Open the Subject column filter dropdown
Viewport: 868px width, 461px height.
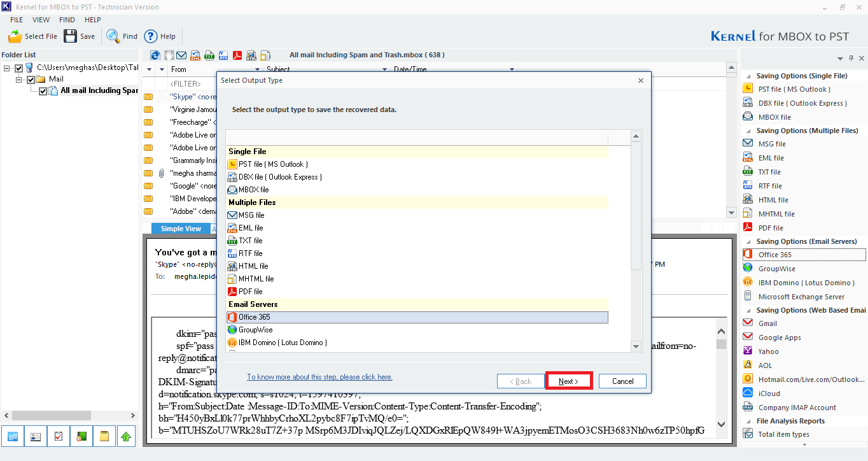pyautogui.click(x=385, y=69)
